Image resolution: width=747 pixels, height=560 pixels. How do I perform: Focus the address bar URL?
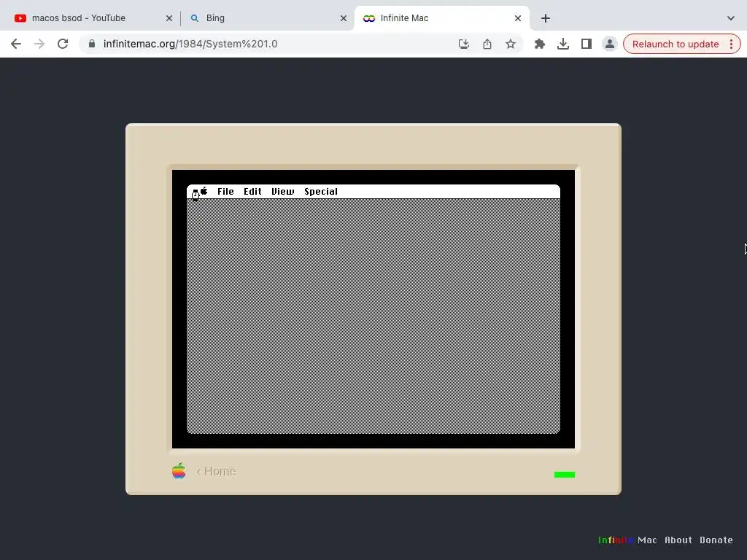(x=190, y=44)
